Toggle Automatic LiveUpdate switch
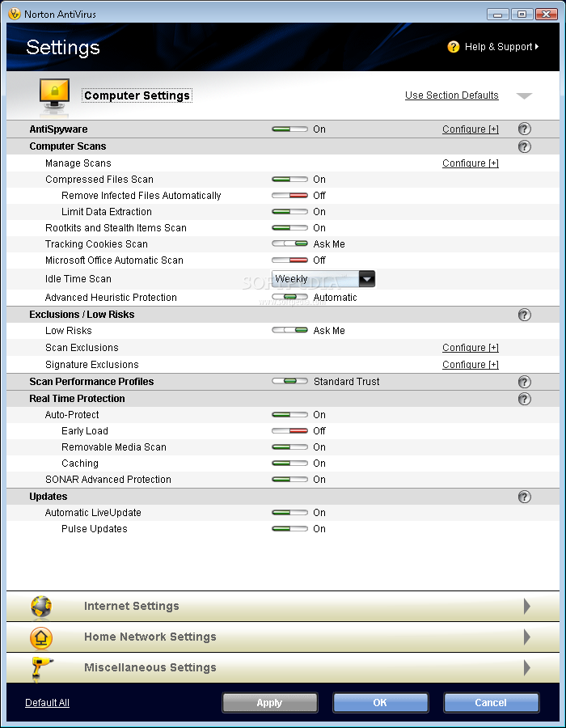 289,513
